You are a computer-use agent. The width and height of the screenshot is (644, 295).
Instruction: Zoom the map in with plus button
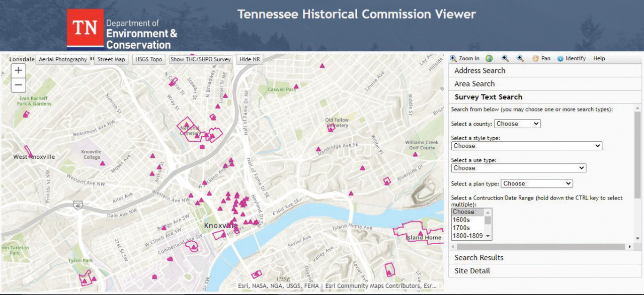click(19, 70)
